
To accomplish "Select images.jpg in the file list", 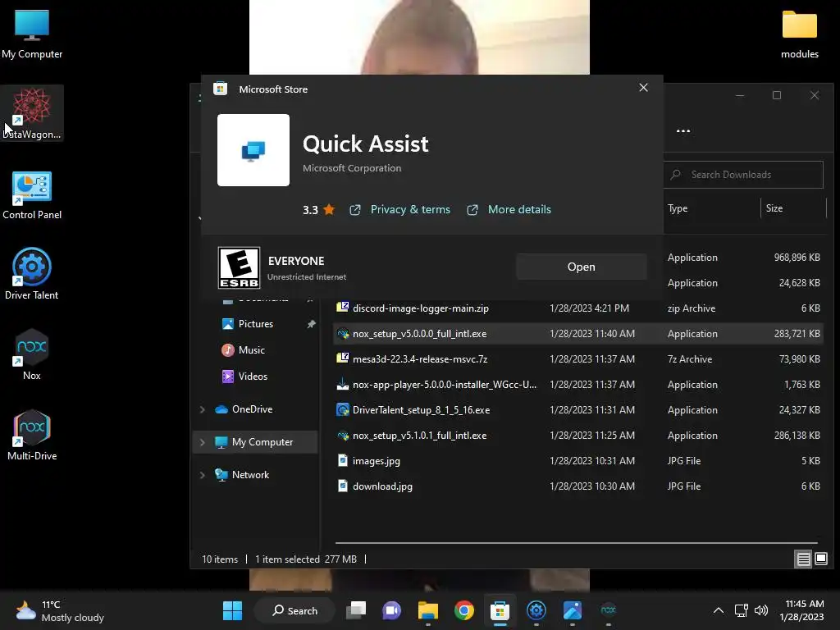I will (x=376, y=461).
